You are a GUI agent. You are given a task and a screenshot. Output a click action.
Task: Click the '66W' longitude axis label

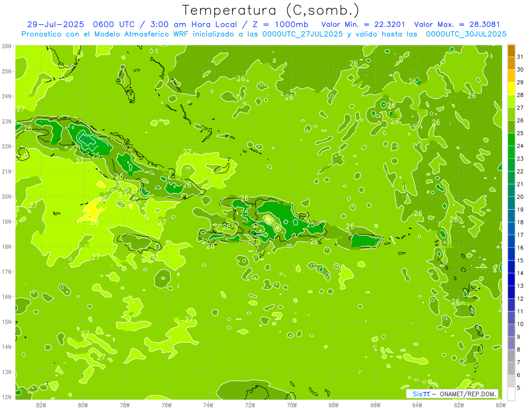tap(376, 405)
